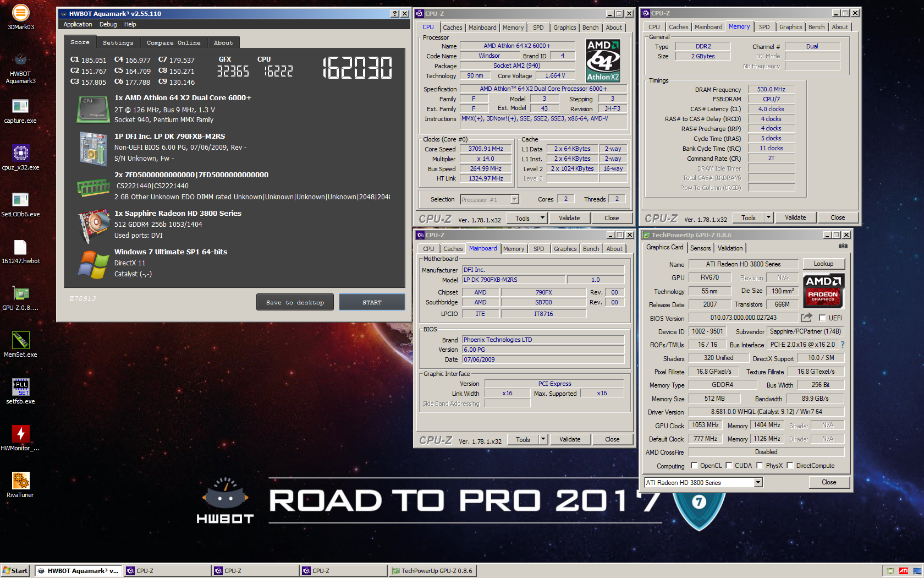The width and height of the screenshot is (924, 578).
Task: Click the motherboard icon in Aquamark score
Action: tap(93, 149)
